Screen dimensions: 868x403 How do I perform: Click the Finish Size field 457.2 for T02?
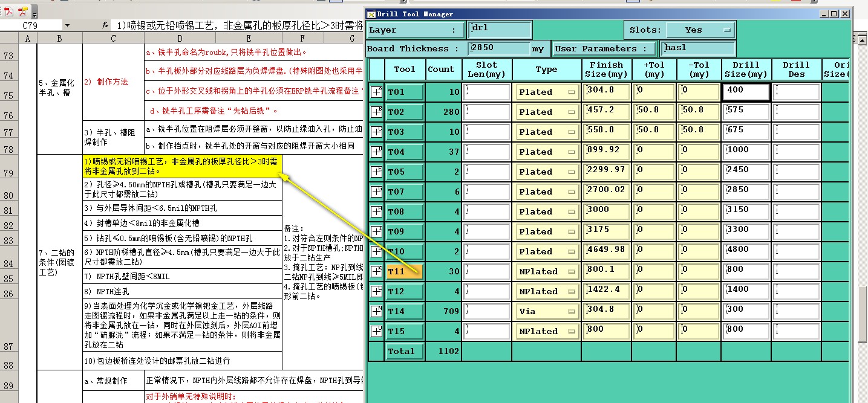point(607,112)
